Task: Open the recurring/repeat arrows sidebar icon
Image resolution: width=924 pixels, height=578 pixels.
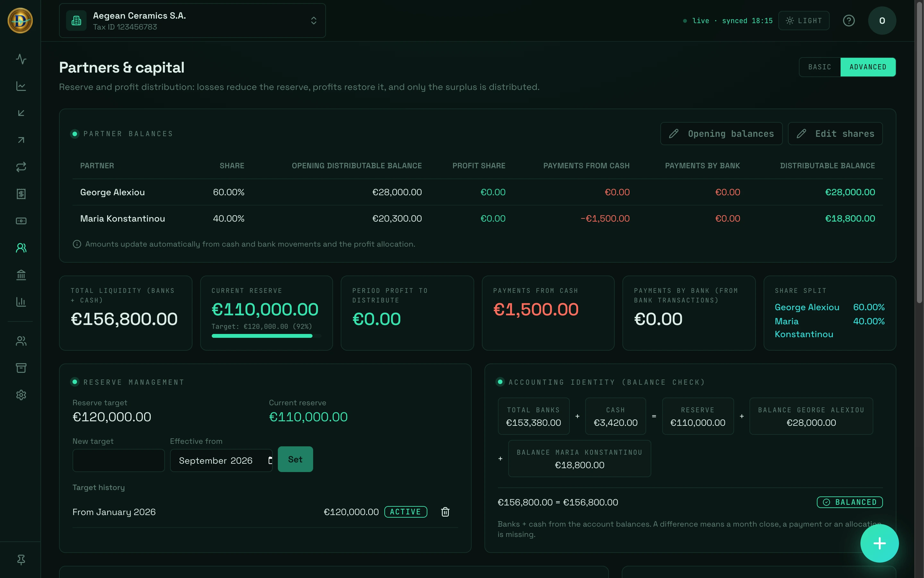Action: 21,167
